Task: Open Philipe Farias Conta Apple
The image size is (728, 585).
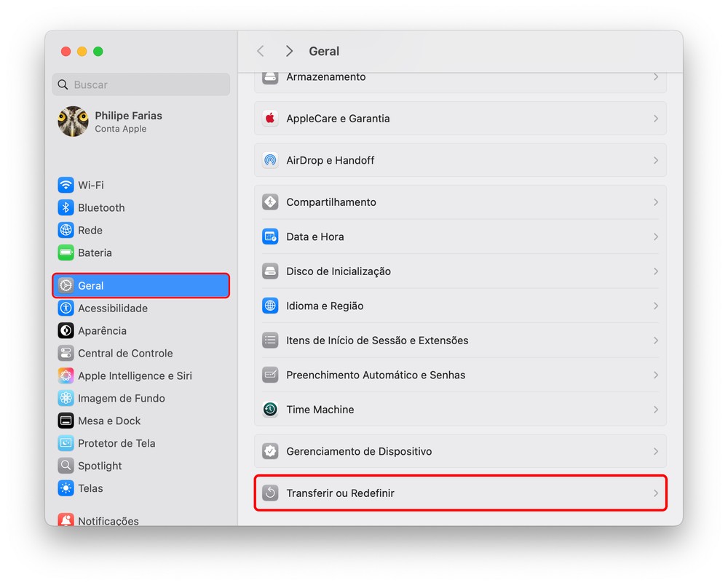Action: 141,122
